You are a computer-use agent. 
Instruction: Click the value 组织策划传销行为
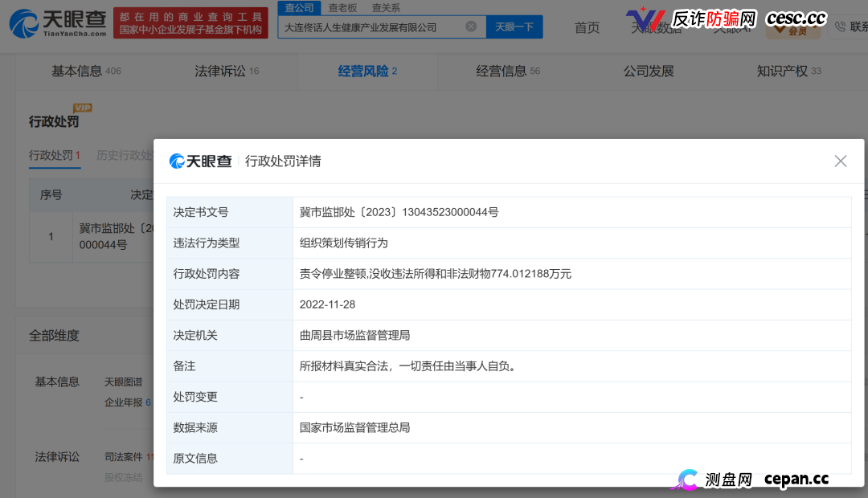[x=344, y=243]
